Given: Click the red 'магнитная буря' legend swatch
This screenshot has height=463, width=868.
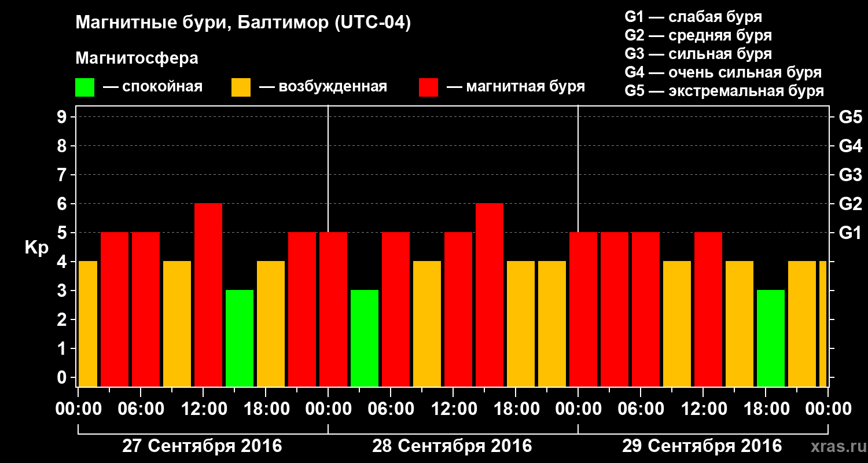Looking at the screenshot, I should tap(428, 87).
